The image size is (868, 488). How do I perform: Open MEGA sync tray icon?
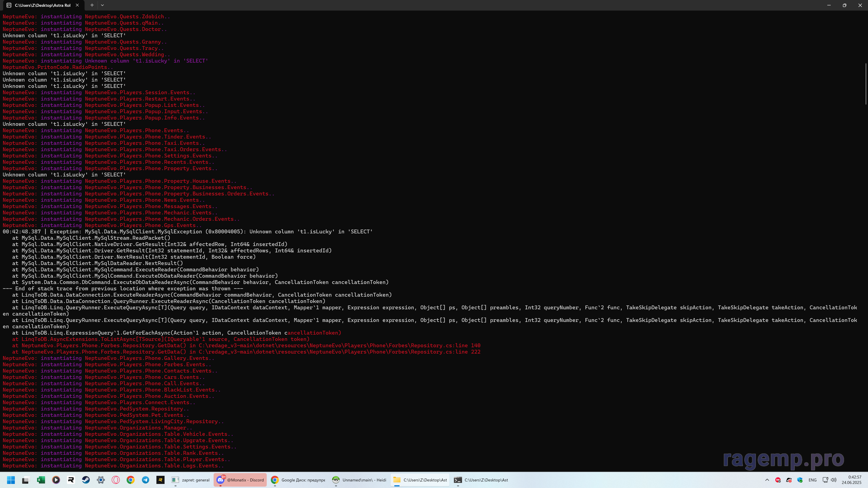pos(778,480)
